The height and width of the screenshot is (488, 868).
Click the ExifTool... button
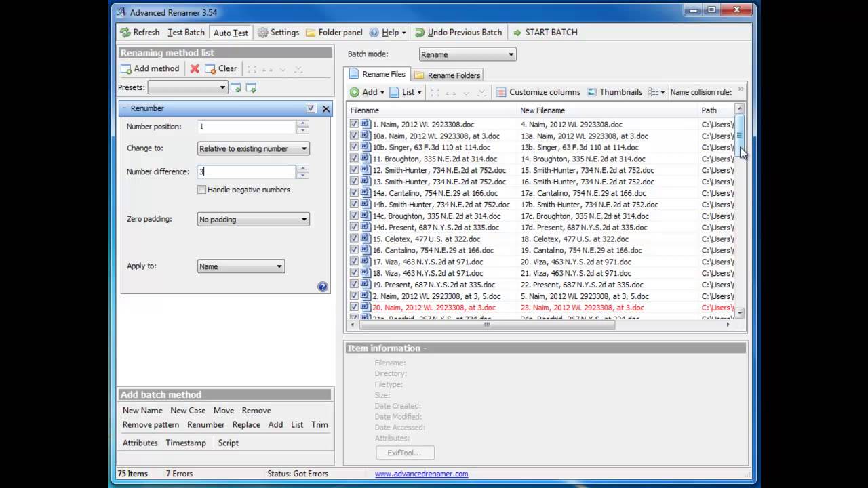[x=405, y=453]
